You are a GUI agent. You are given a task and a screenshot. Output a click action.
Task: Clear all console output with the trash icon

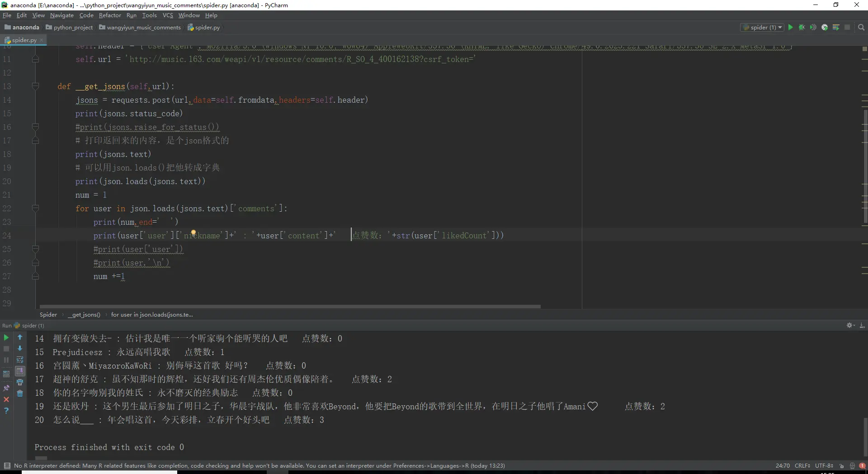20,393
